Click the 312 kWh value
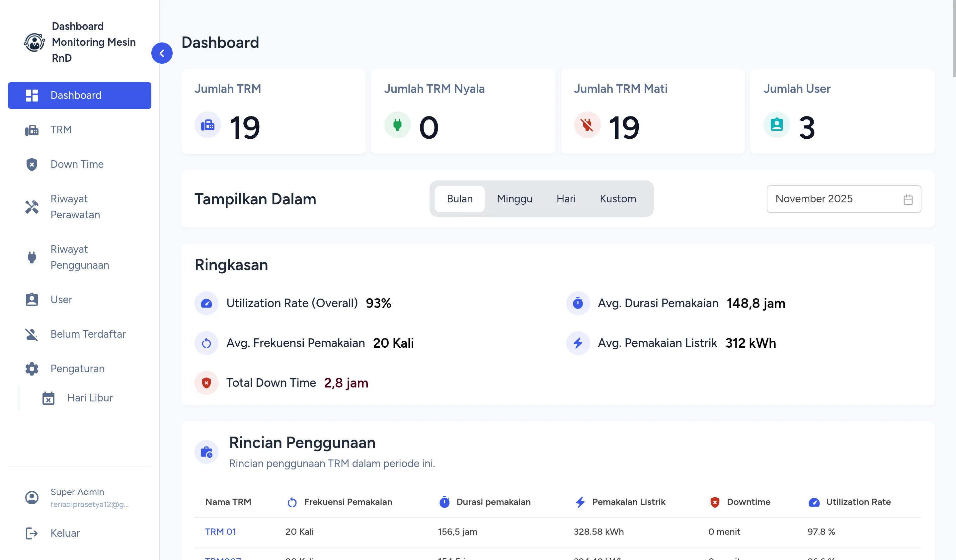 [751, 343]
